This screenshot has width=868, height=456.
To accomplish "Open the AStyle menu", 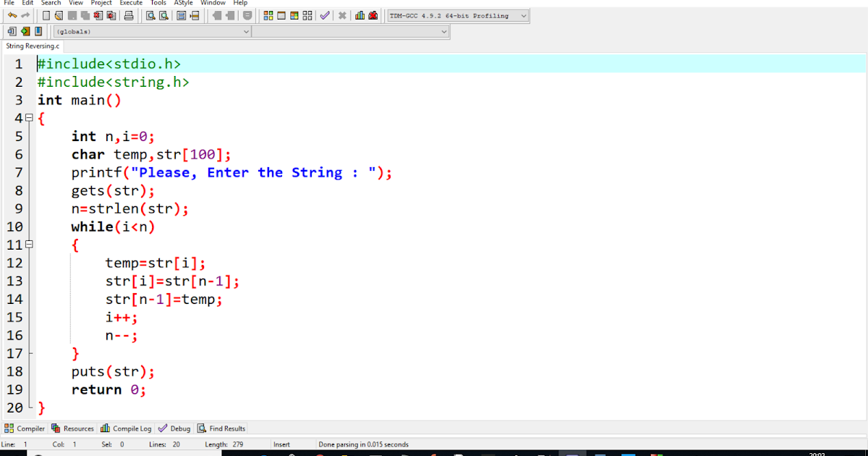I will point(183,3).
